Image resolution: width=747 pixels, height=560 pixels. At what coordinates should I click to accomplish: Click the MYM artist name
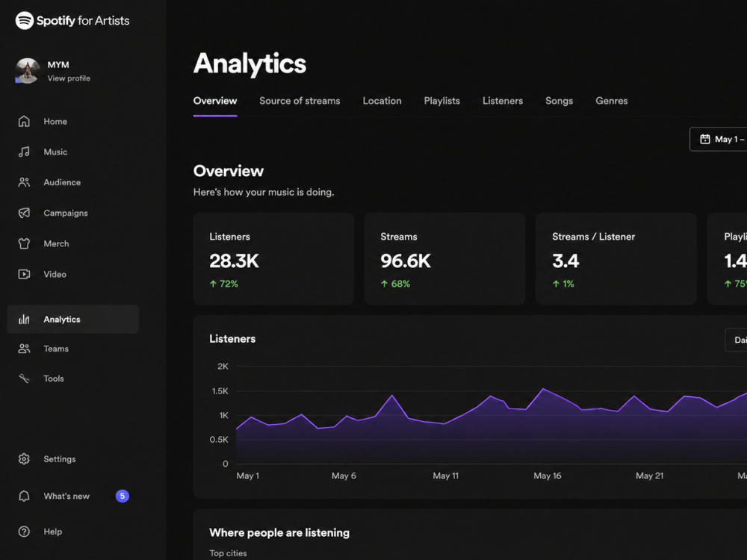[58, 65]
